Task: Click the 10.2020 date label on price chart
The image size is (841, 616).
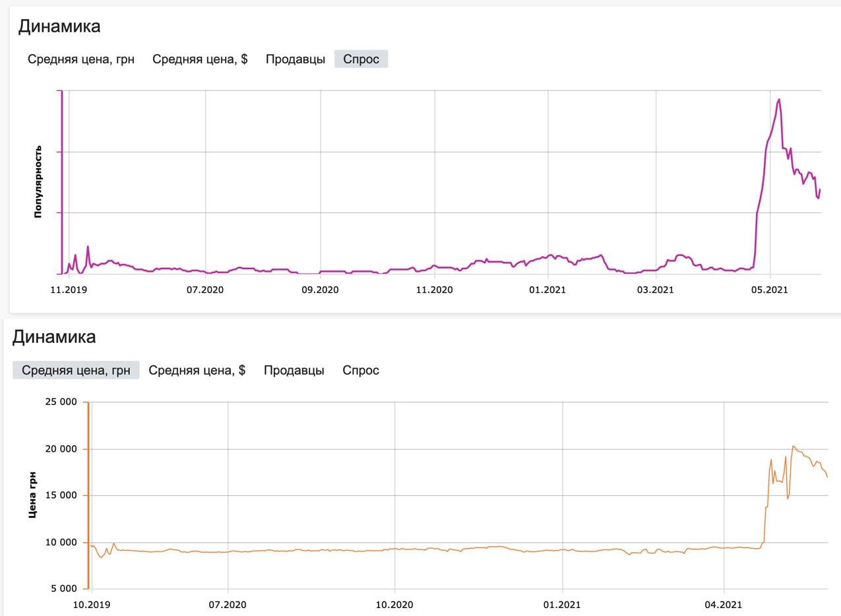Action: tap(394, 603)
